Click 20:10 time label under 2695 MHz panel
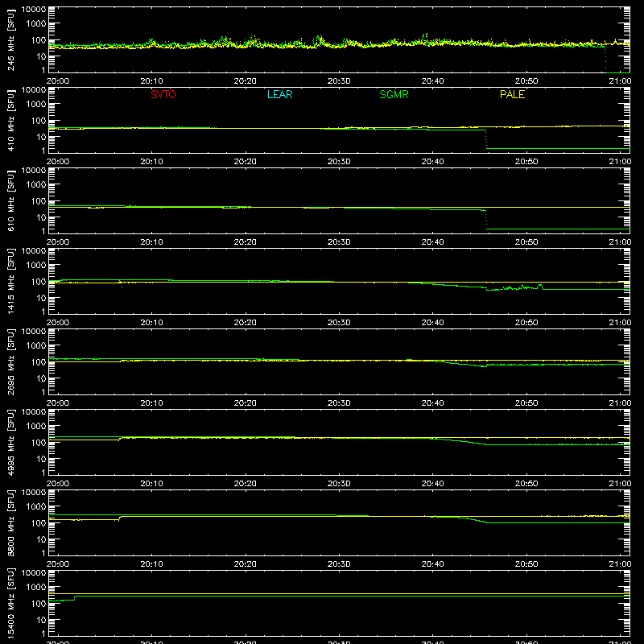The height and width of the screenshot is (644, 644). coord(151,403)
